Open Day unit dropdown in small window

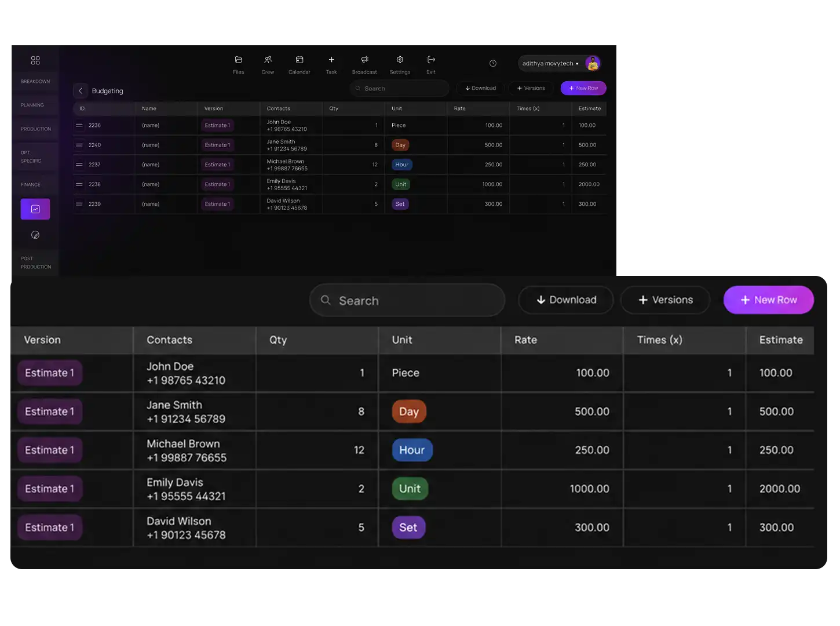400,145
